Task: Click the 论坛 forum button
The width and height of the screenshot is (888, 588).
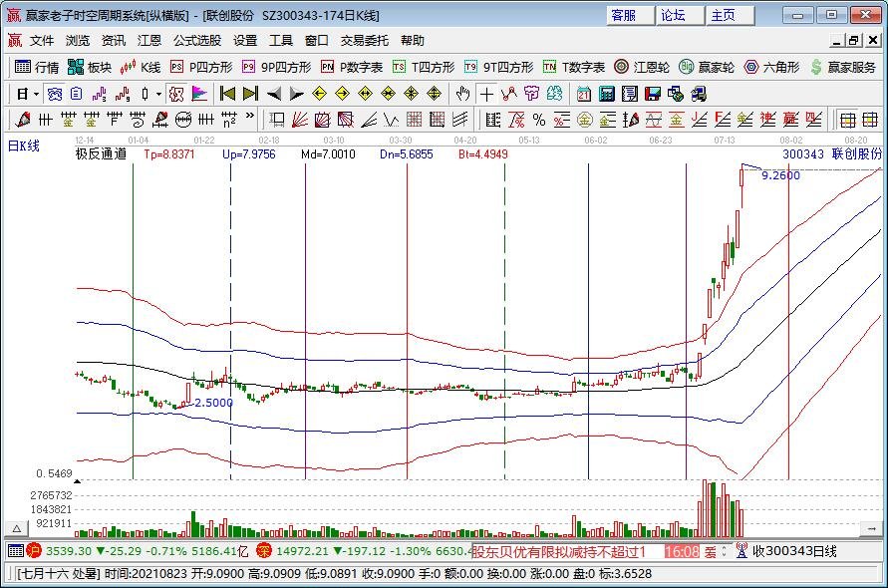Action: tap(674, 15)
